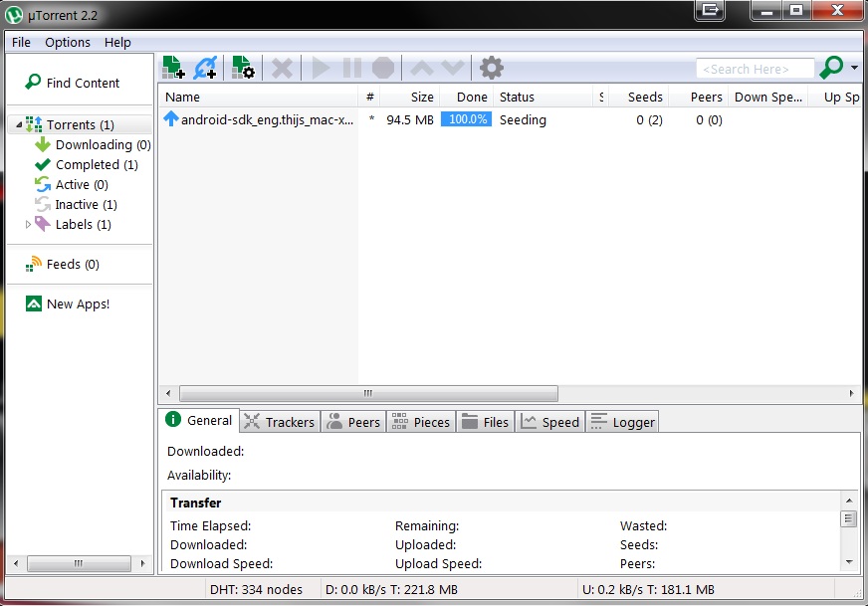The width and height of the screenshot is (868, 606).
Task: Sort by Down Speed column
Action: (x=768, y=97)
